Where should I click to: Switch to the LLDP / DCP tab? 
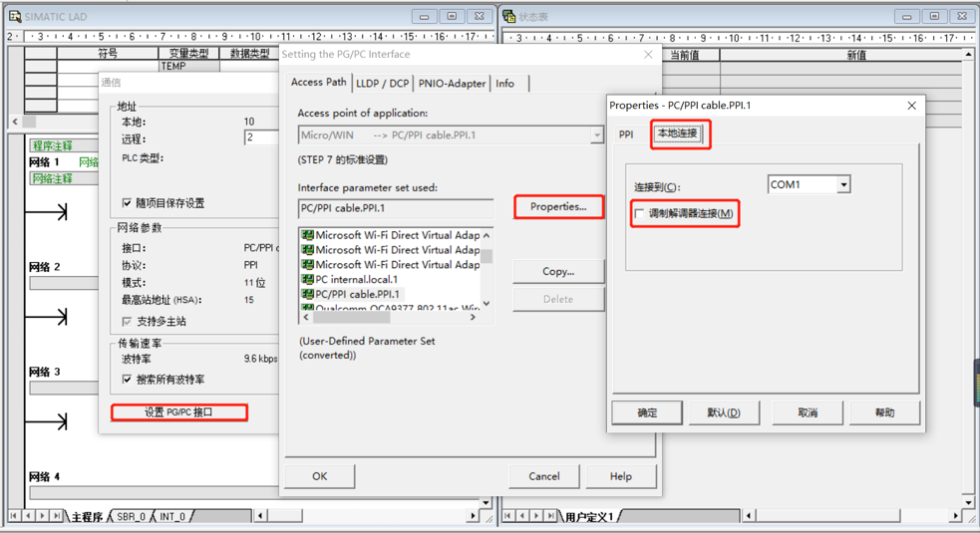[x=383, y=83]
